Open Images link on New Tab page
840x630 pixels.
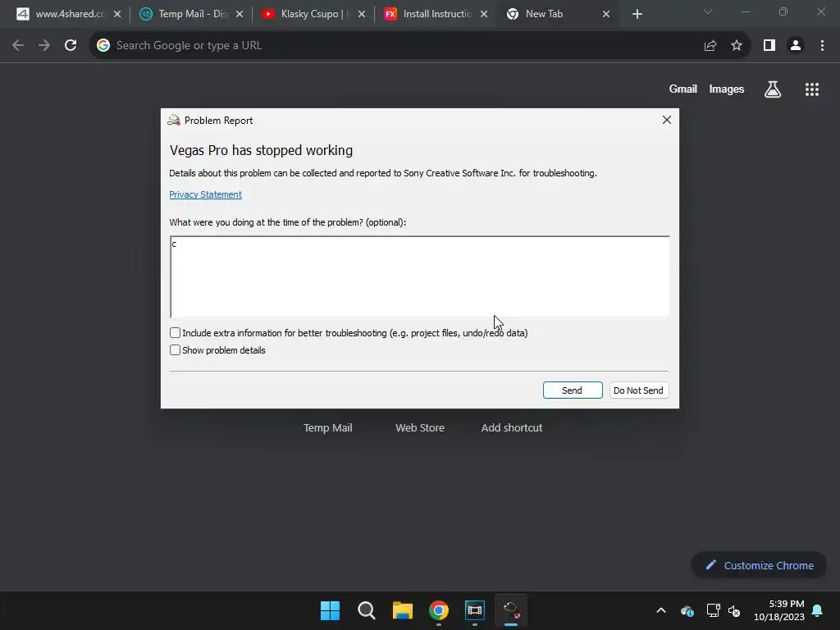[727, 89]
